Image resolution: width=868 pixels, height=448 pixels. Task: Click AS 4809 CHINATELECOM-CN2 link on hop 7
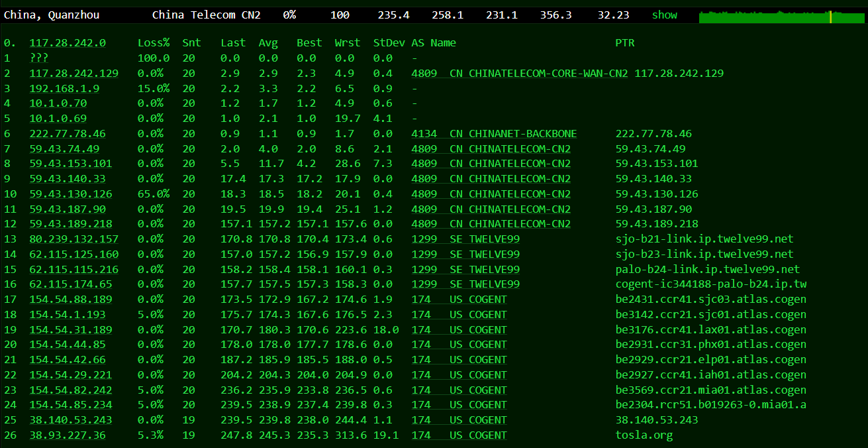point(491,148)
